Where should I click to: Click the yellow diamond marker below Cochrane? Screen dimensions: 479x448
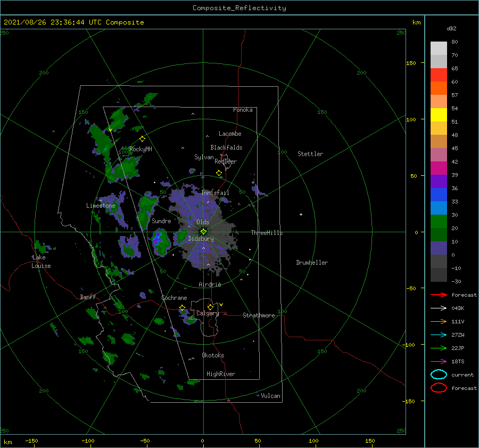click(x=183, y=308)
